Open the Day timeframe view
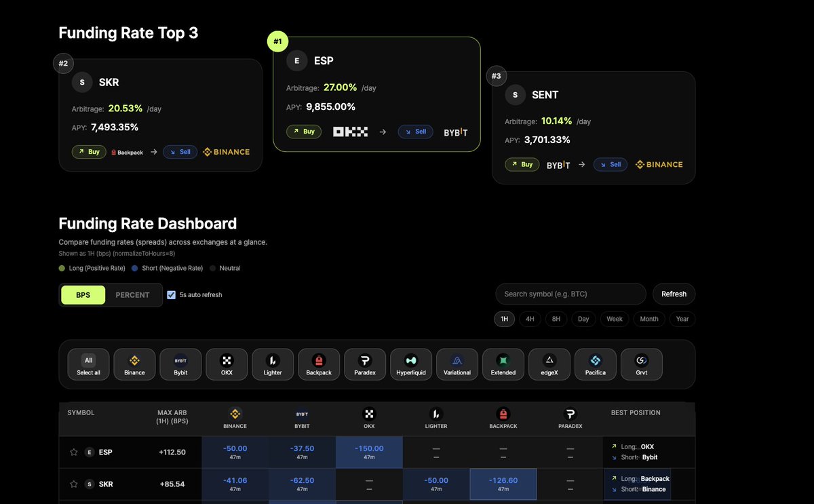This screenshot has width=814, height=504. pyautogui.click(x=583, y=319)
